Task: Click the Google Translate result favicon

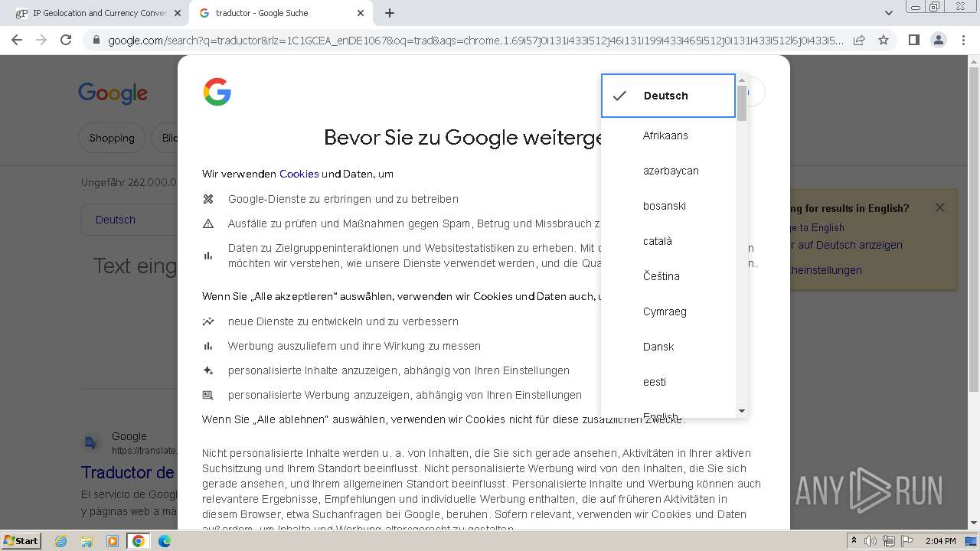Action: tap(91, 442)
